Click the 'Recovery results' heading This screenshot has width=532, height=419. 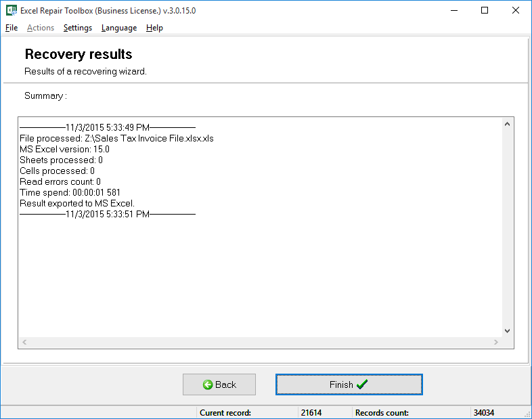(x=79, y=54)
